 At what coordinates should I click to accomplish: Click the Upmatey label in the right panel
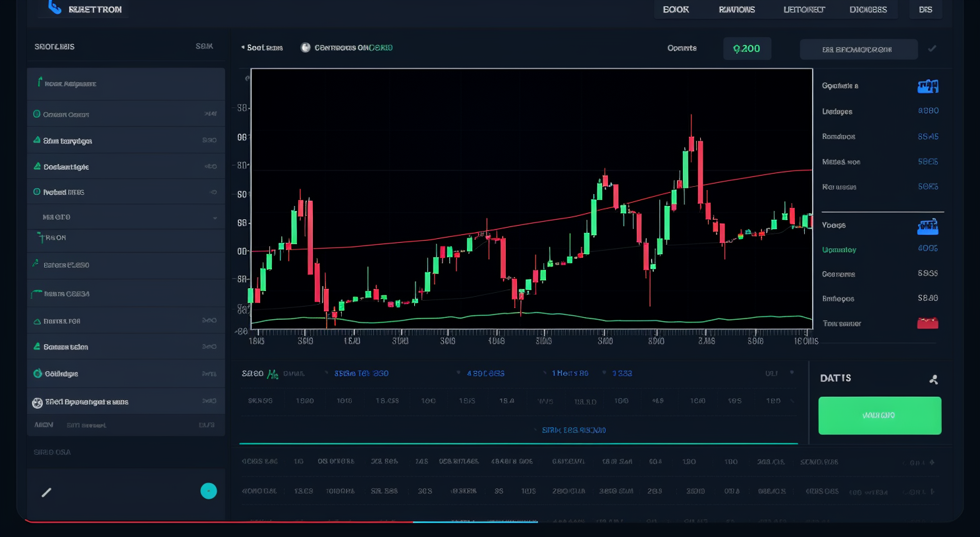click(x=839, y=249)
